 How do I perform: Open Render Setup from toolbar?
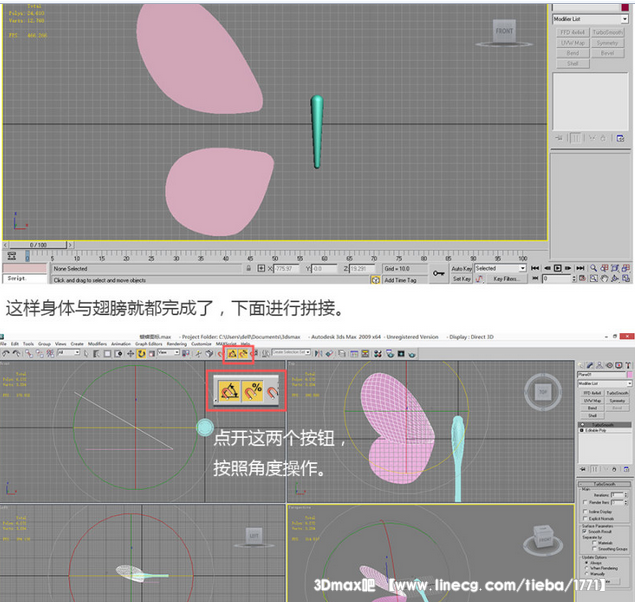click(389, 353)
